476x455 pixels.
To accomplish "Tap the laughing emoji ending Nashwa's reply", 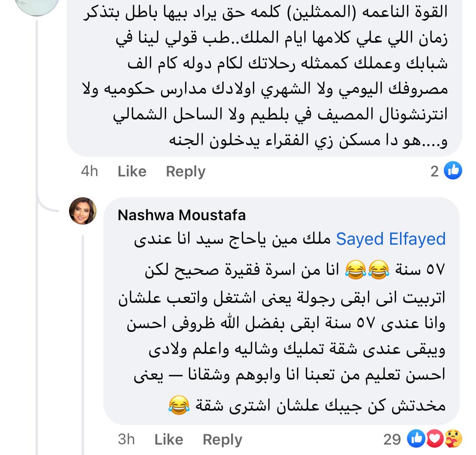I will [x=179, y=406].
